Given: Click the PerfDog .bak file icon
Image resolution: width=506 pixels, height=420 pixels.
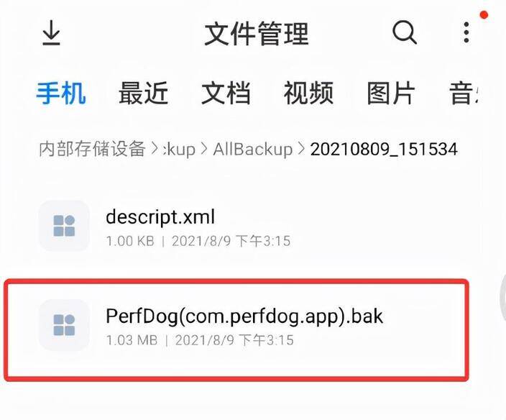Looking at the screenshot, I should click(x=64, y=325).
